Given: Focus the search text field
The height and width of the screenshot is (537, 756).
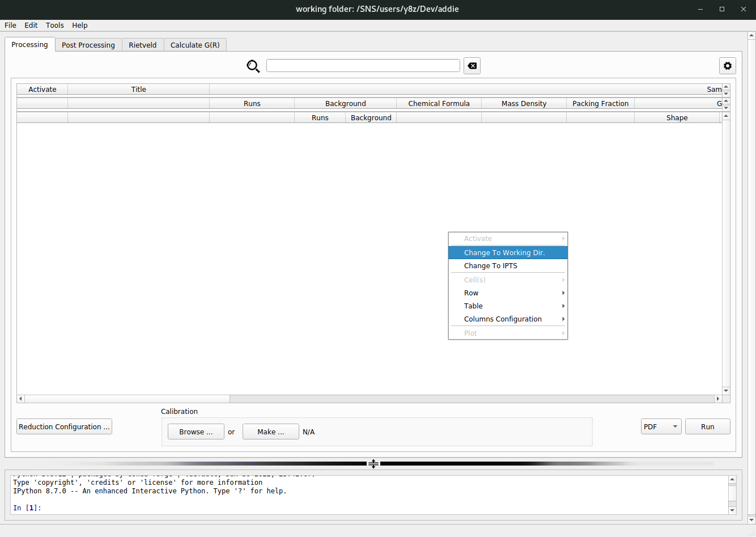Looking at the screenshot, I should (x=363, y=66).
